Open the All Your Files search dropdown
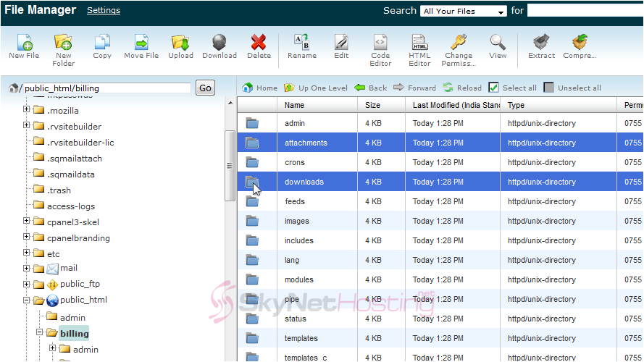The image size is (644, 362). [464, 11]
